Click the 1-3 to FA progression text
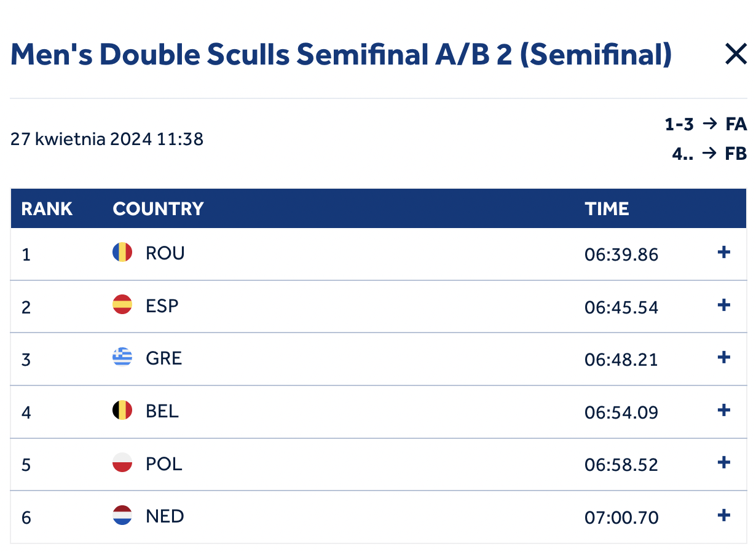This screenshot has height=552, width=756. pyautogui.click(x=706, y=125)
